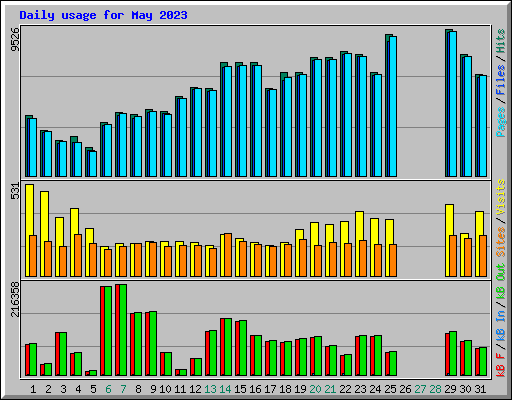Click the x-axis day label 23
The image size is (512, 400).
pyautogui.click(x=360, y=389)
